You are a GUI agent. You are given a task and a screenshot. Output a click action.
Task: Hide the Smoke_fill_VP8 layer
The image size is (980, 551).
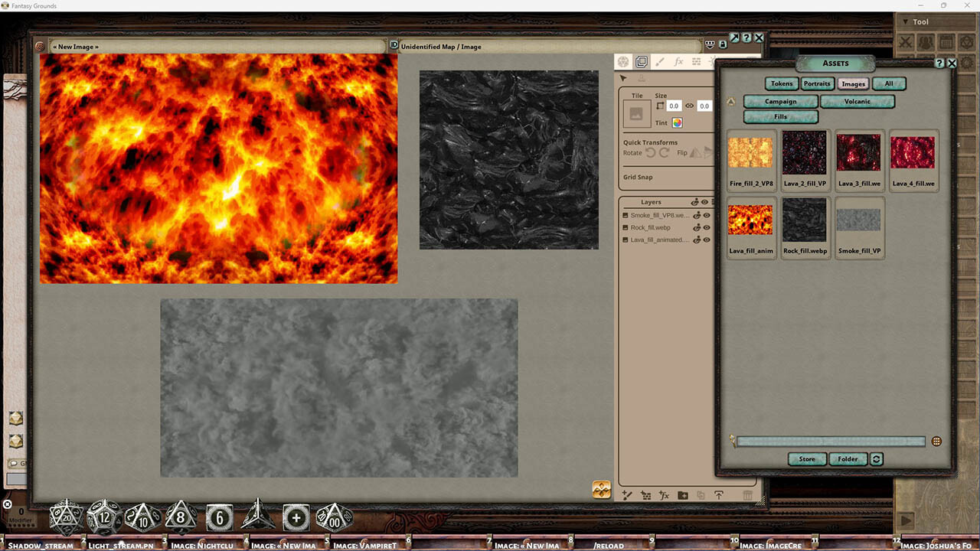707,216
